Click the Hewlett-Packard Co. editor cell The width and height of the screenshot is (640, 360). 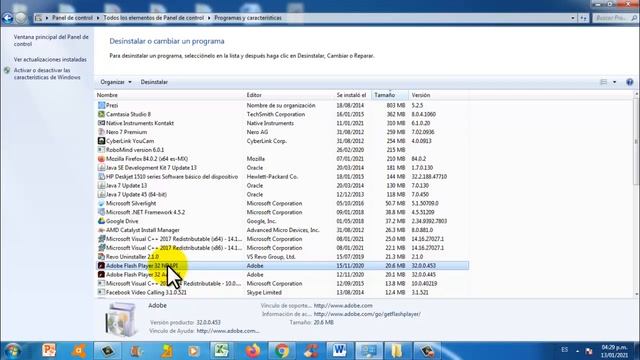272,177
